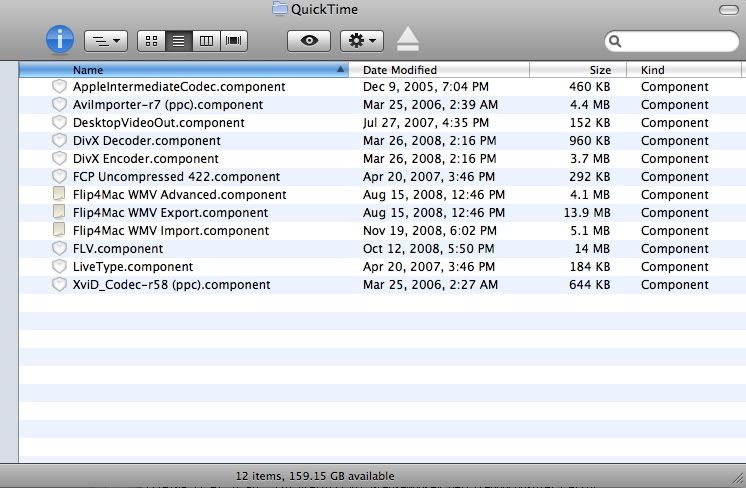Click Kind value in LiveType.component row
The height and width of the screenshot is (488, 746).
tap(675, 267)
